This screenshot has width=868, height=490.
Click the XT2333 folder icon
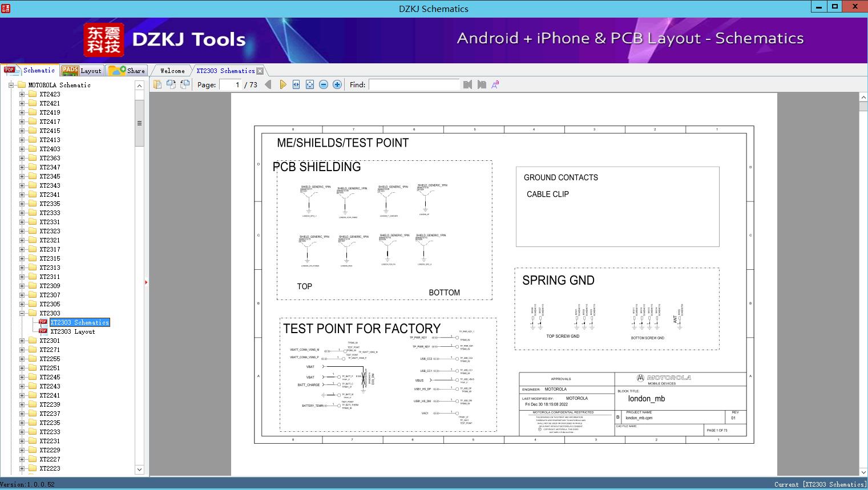(x=33, y=213)
